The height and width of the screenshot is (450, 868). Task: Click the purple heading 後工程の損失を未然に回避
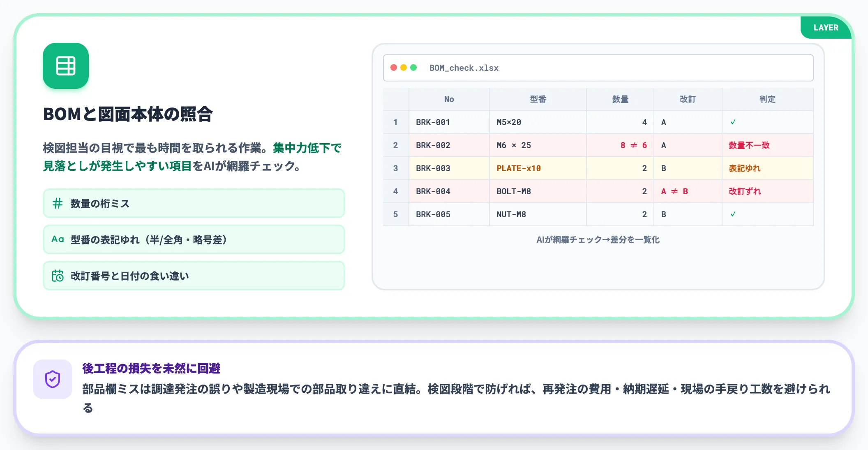(x=151, y=368)
